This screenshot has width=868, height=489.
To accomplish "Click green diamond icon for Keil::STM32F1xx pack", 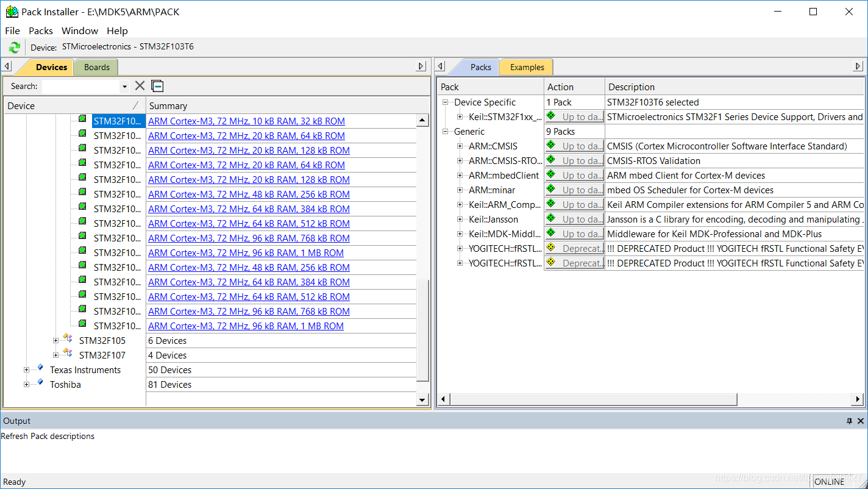I will tap(551, 116).
